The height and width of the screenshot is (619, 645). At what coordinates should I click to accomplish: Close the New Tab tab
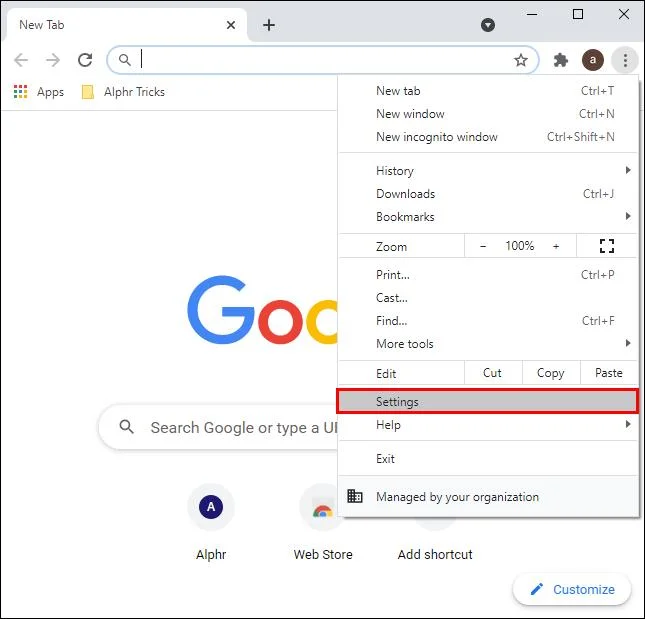231,25
